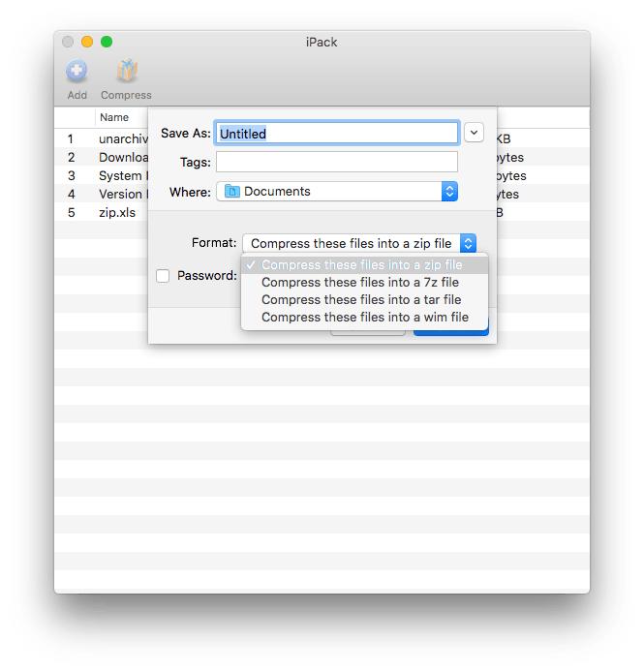644x671 pixels.
Task: Select 'Compress these files into a zip file' option
Action: tap(364, 265)
